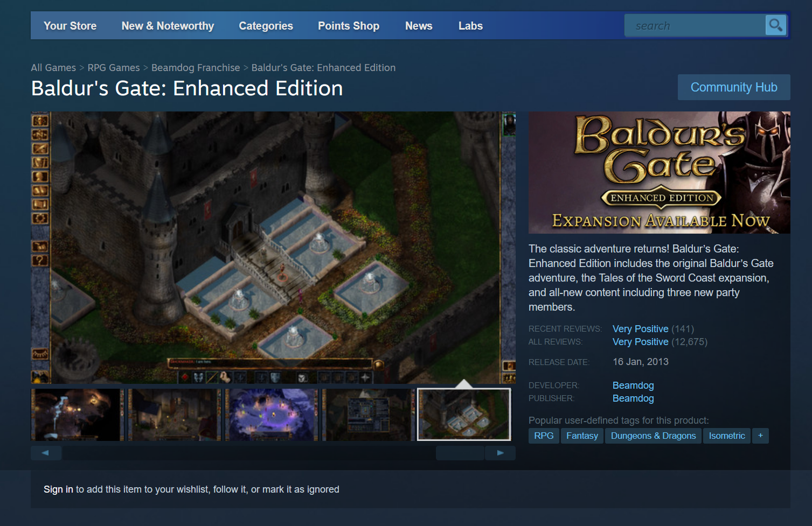This screenshot has width=812, height=526.
Task: Go to the Points Shop tab
Action: coord(349,26)
